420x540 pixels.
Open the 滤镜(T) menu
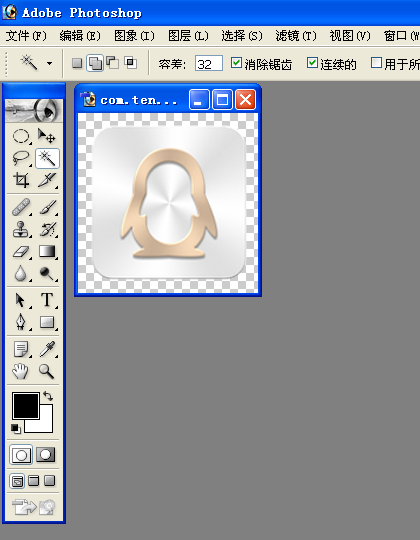[296, 36]
